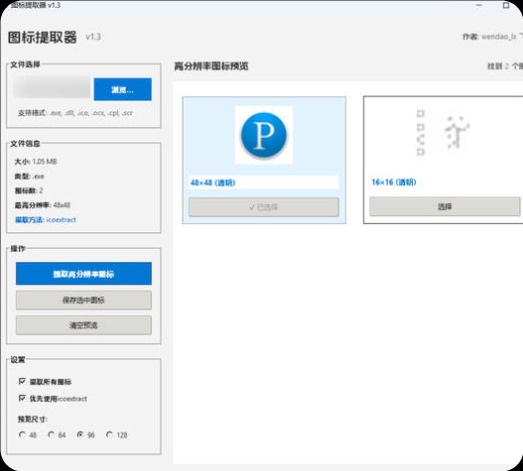This screenshot has width=523, height=471.
Task: Select the 64 preview size radio
Action: 51,434
